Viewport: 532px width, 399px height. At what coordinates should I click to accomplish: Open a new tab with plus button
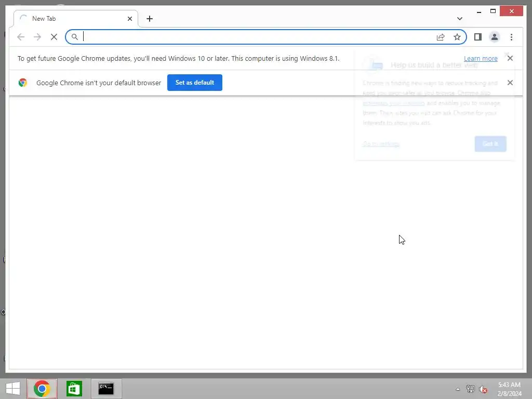[150, 19]
